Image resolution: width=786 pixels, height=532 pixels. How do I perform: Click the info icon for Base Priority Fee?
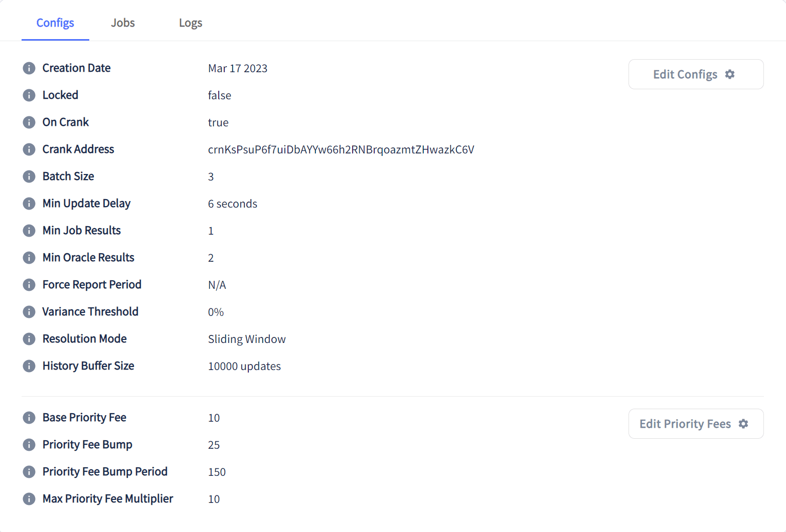click(29, 417)
